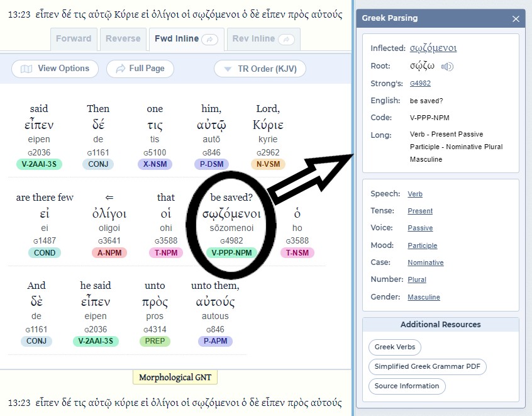
Task: Follow the Participle mood link
Action: pyautogui.click(x=422, y=245)
